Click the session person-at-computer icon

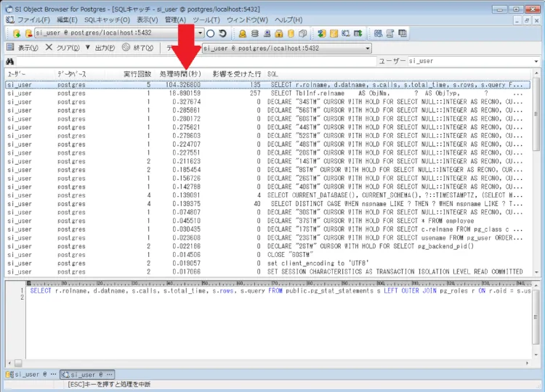(267, 33)
